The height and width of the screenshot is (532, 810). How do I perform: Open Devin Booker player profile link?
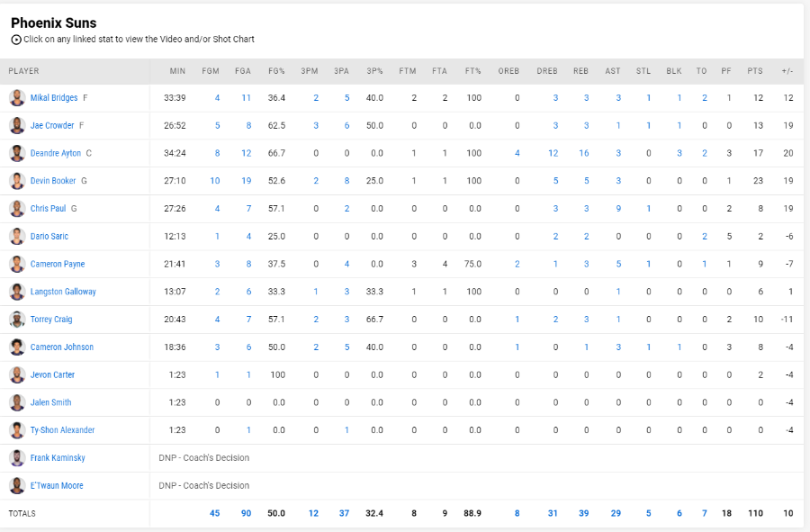53,181
